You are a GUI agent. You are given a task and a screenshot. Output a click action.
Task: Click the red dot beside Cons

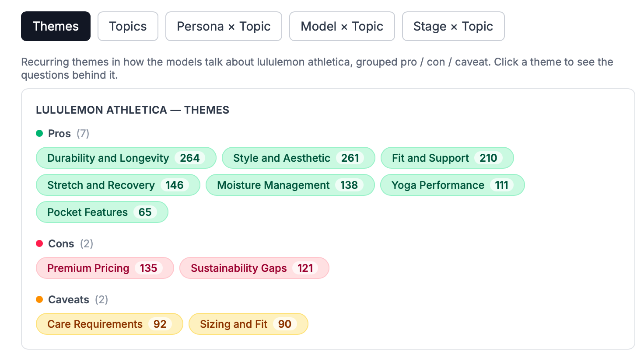(39, 243)
